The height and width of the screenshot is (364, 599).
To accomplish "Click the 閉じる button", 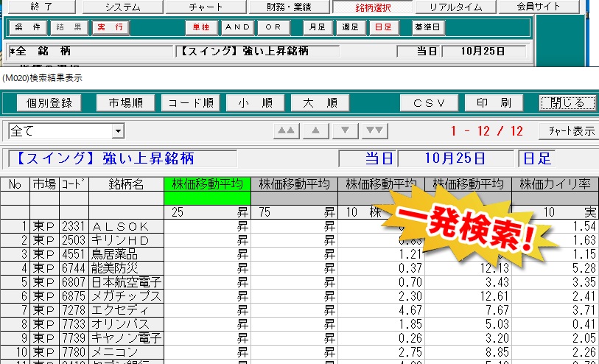I will click(x=567, y=102).
